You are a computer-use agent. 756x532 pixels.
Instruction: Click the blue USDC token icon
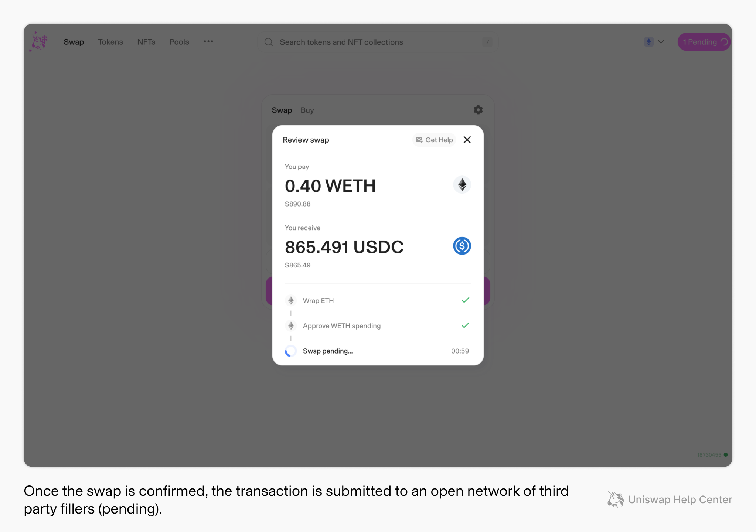click(462, 246)
